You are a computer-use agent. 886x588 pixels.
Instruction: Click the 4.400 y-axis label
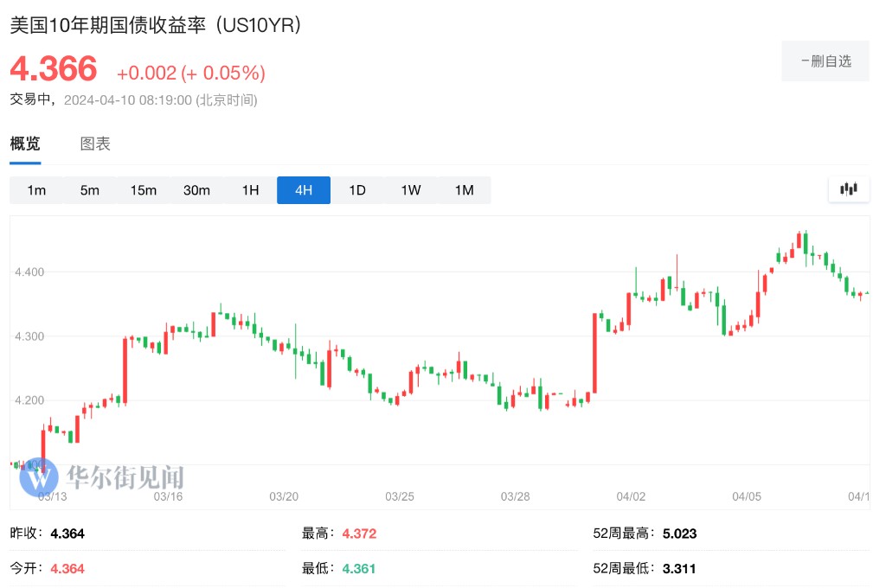click(x=29, y=272)
